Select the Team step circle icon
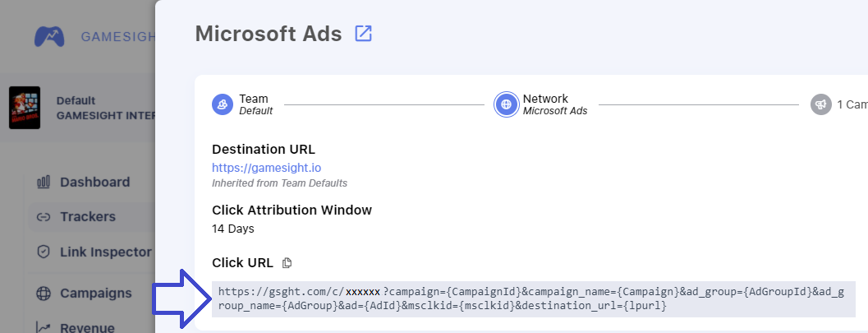 tap(223, 104)
